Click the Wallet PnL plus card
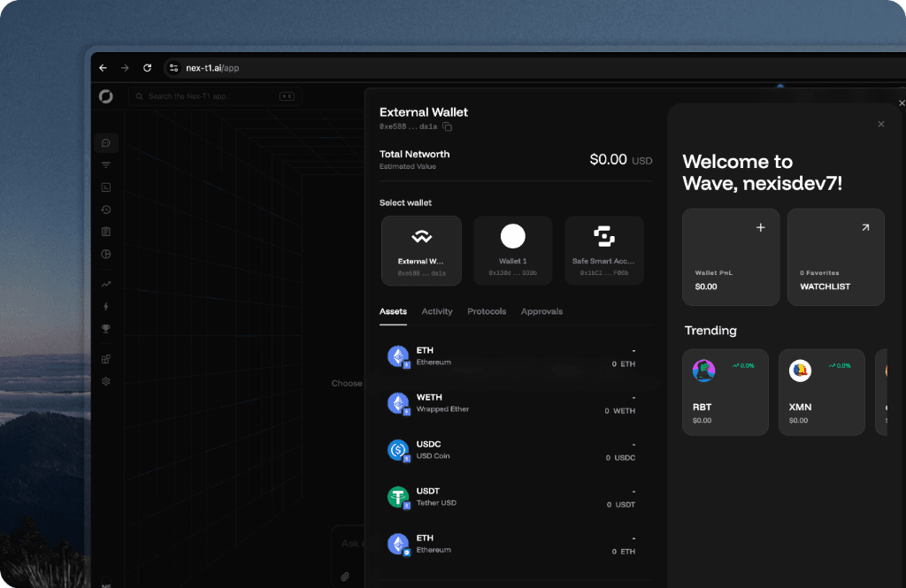Viewport: 906px width, 588px height. click(x=730, y=257)
